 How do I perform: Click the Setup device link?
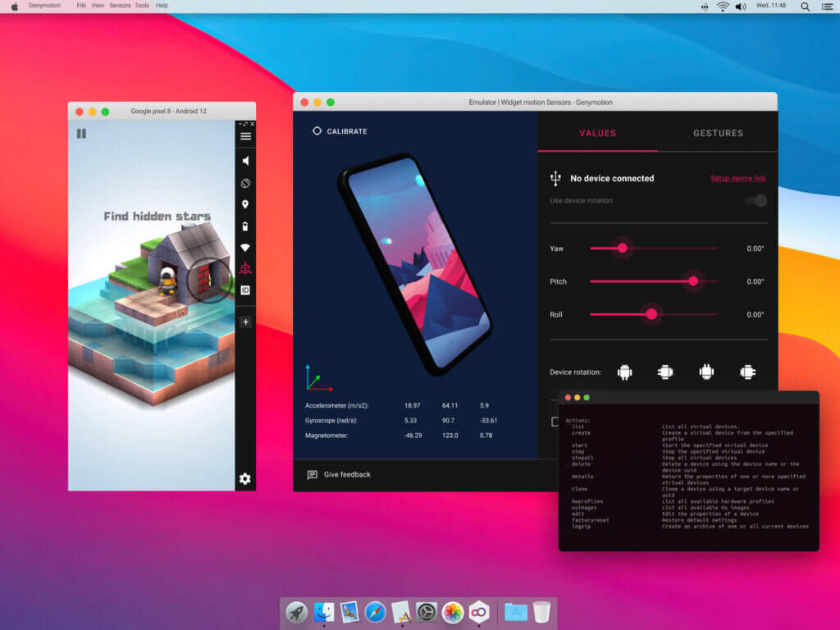[737, 178]
